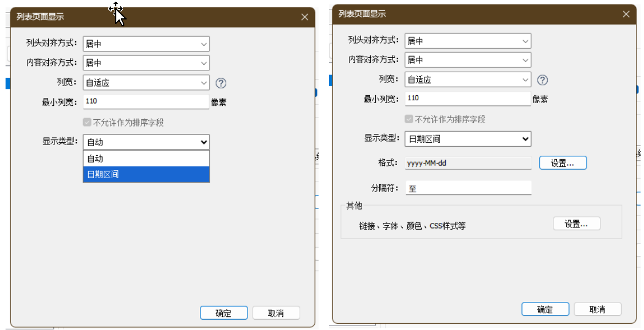The height and width of the screenshot is (330, 644).
Task: Toggle 不允许作为排序字段 checkbox in right dialog
Action: click(x=409, y=119)
